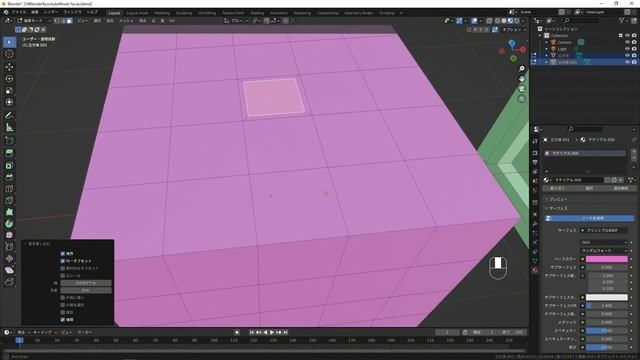Screen dimensions: 640x360
Task: Switch to the Modeling workspace tab
Action: click(162, 13)
